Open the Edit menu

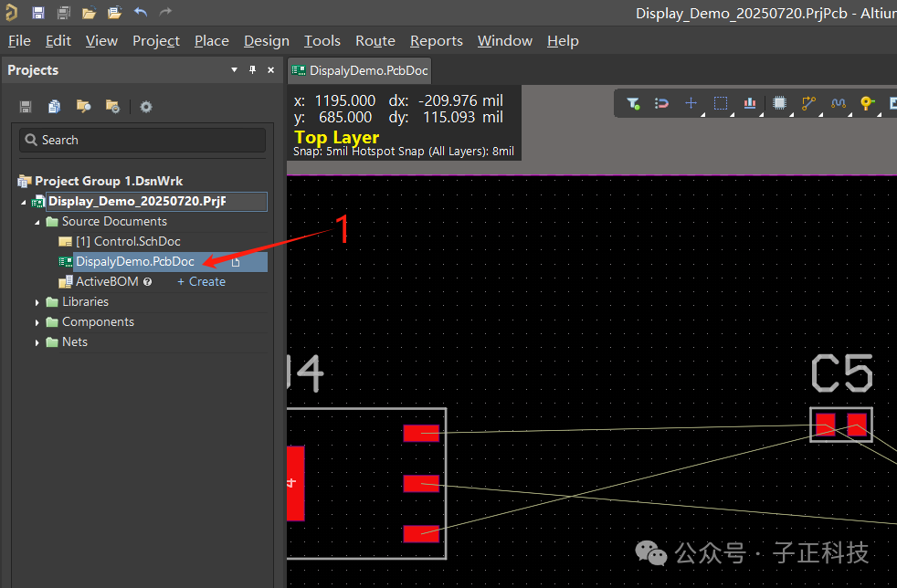coord(58,40)
